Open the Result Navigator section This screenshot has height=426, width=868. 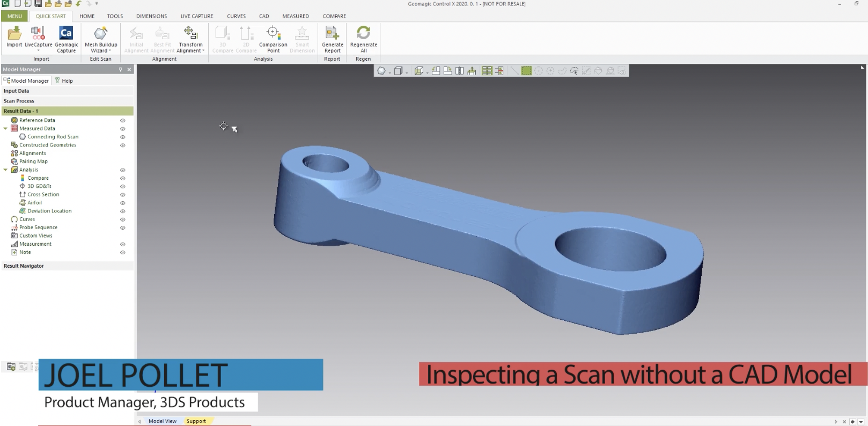click(x=68, y=266)
